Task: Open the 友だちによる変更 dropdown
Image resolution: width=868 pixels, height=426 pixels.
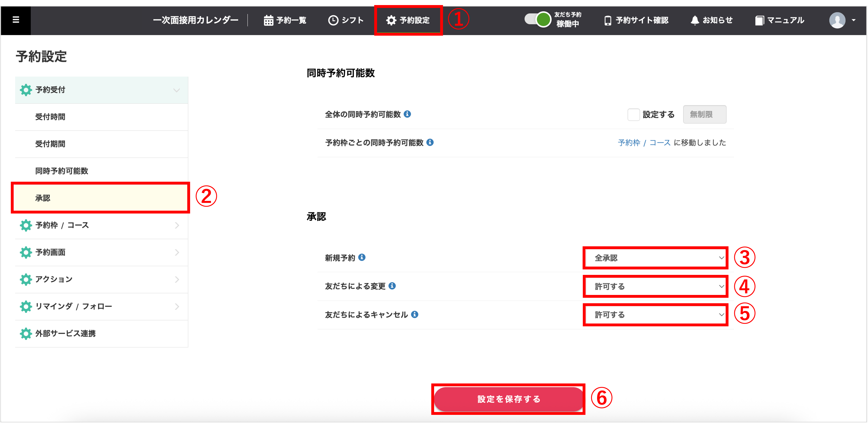Action: (x=655, y=286)
